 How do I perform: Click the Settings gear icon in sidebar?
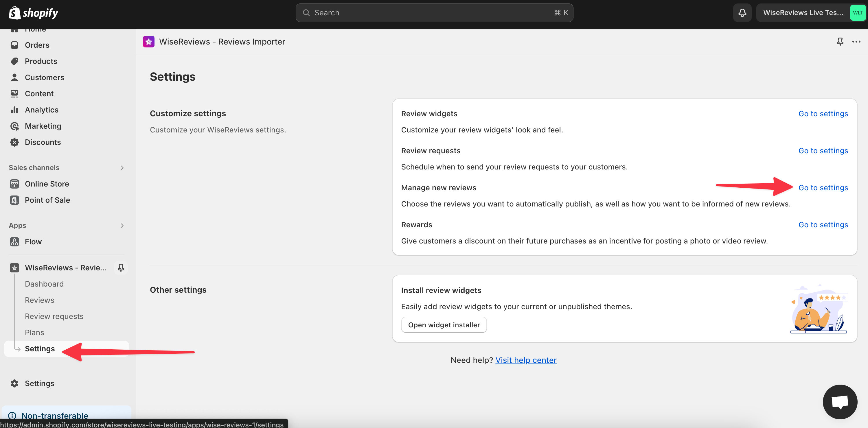pyautogui.click(x=14, y=383)
